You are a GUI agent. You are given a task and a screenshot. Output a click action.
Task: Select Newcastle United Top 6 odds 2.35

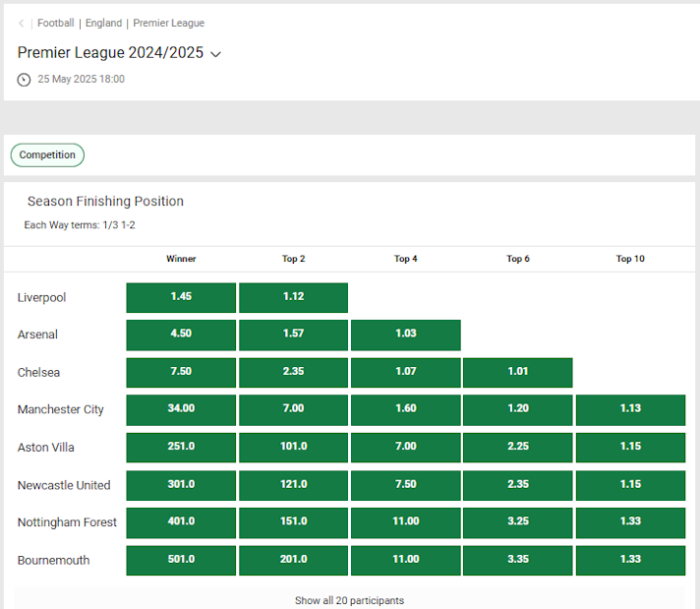(518, 486)
